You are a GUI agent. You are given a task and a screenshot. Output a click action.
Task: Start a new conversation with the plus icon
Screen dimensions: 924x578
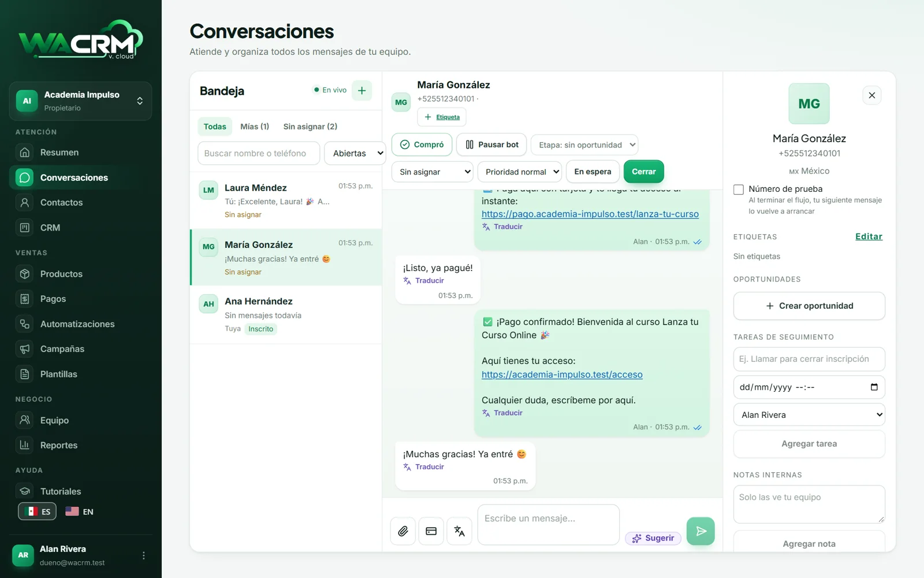(x=362, y=90)
